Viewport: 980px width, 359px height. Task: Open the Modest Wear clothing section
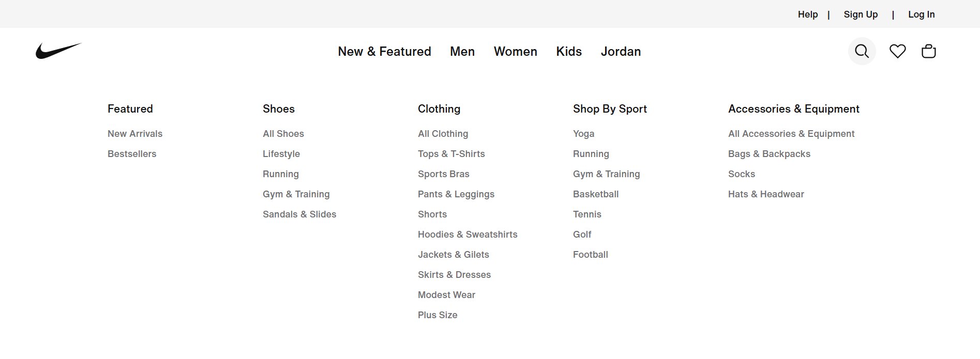[x=446, y=294]
